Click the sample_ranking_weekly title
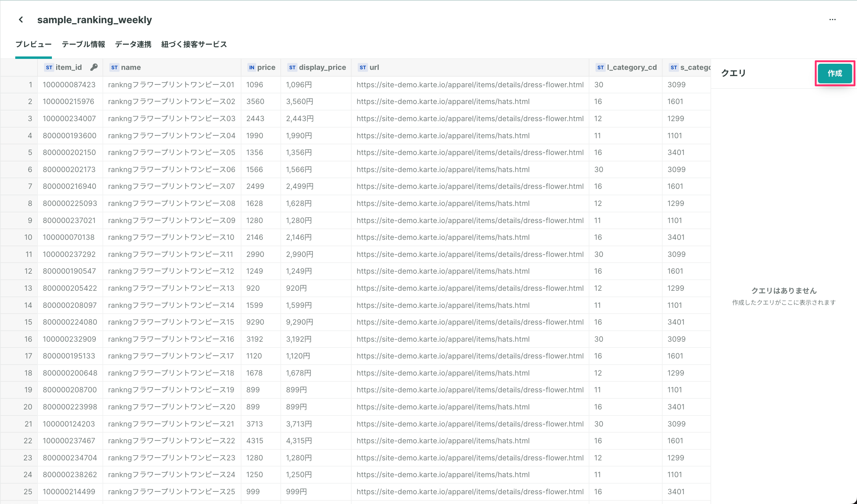 95,20
